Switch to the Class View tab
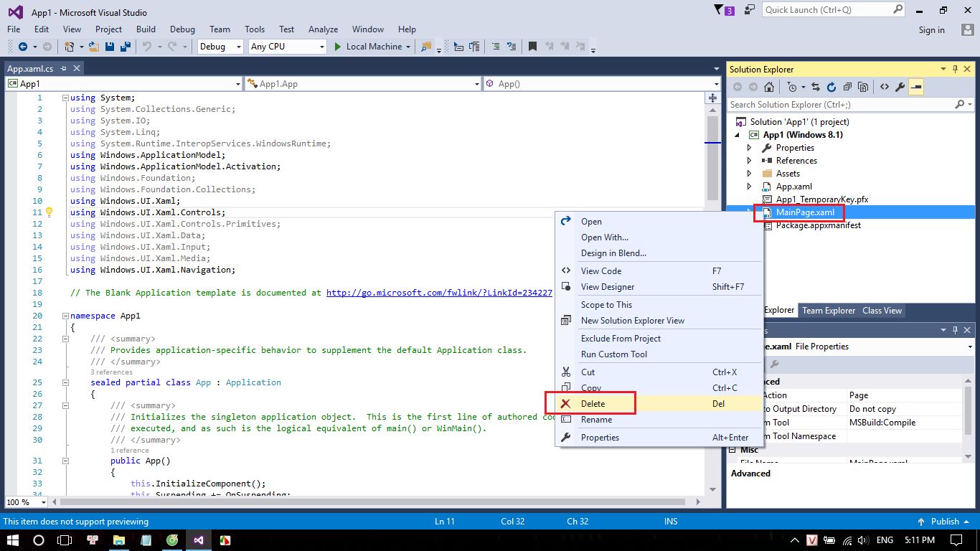This screenshot has height=551, width=980. point(882,311)
